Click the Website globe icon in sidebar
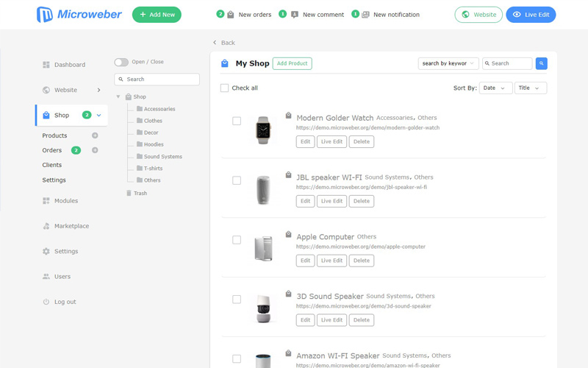Image resolution: width=588 pixels, height=368 pixels. point(46,90)
